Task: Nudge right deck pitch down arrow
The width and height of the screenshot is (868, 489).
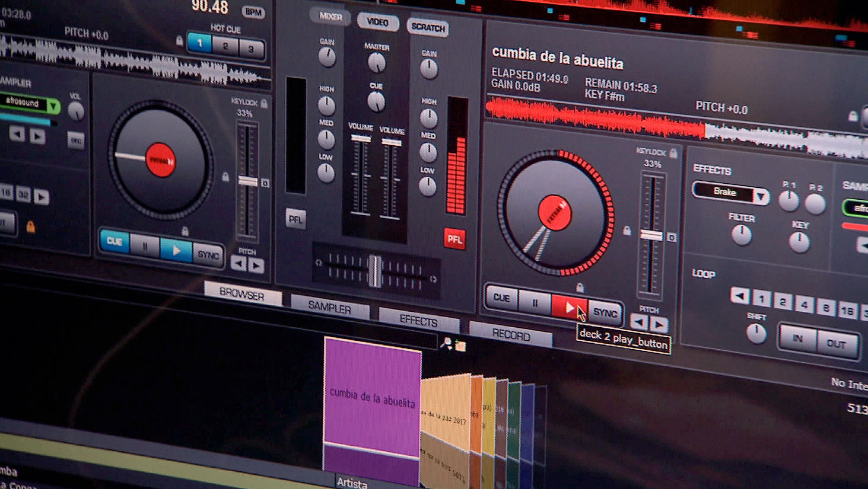Action: point(639,322)
